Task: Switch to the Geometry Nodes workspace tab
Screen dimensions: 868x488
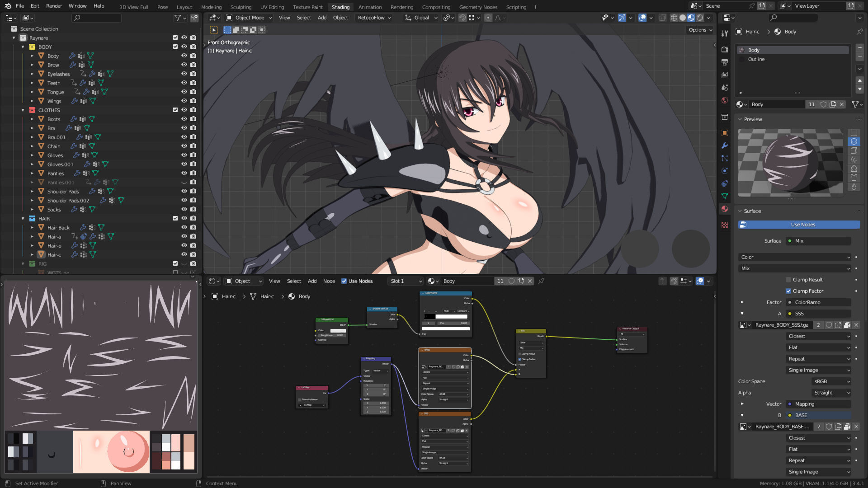Action: point(478,7)
